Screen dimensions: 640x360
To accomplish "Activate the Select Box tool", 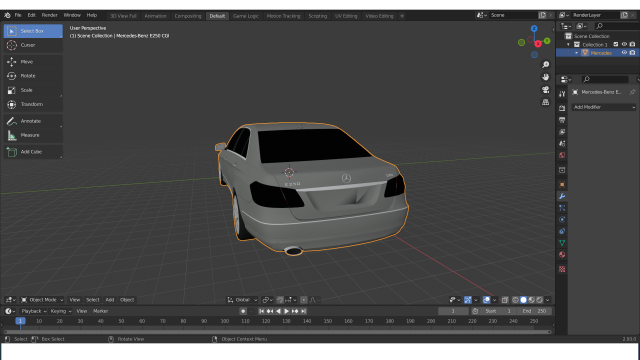I will point(33,31).
